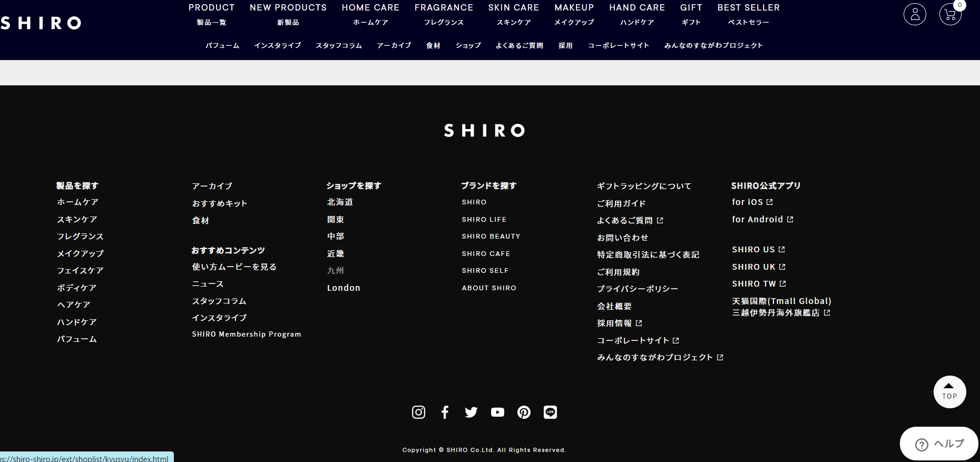Click the SHIRO logo in header
This screenshot has height=462, width=980.
click(41, 23)
